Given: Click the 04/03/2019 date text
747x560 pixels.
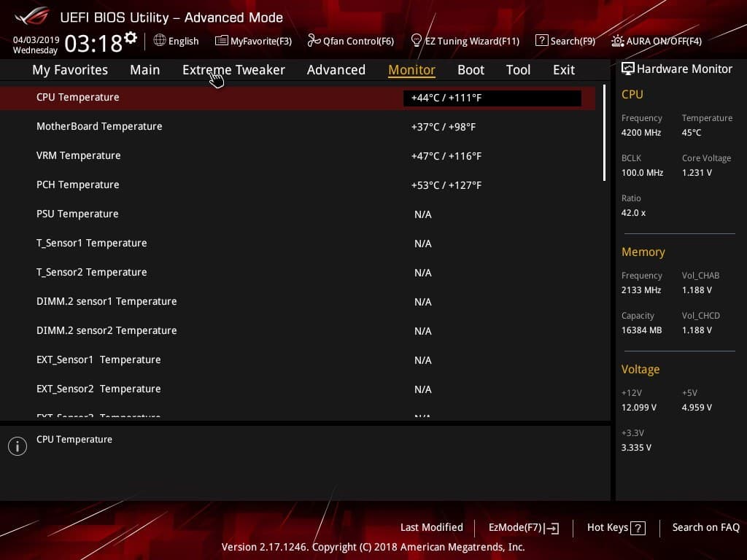Looking at the screenshot, I should pyautogui.click(x=36, y=39).
